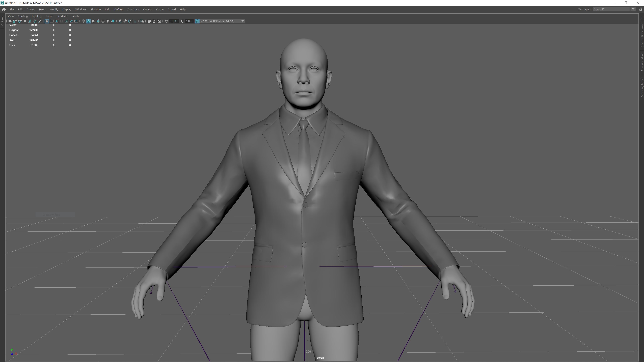The height and width of the screenshot is (362, 644).
Task: Toggle the color management ON button
Action: [197, 21]
